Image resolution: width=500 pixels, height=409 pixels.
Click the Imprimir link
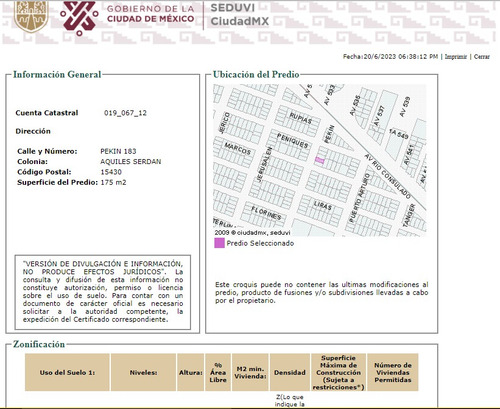point(456,57)
